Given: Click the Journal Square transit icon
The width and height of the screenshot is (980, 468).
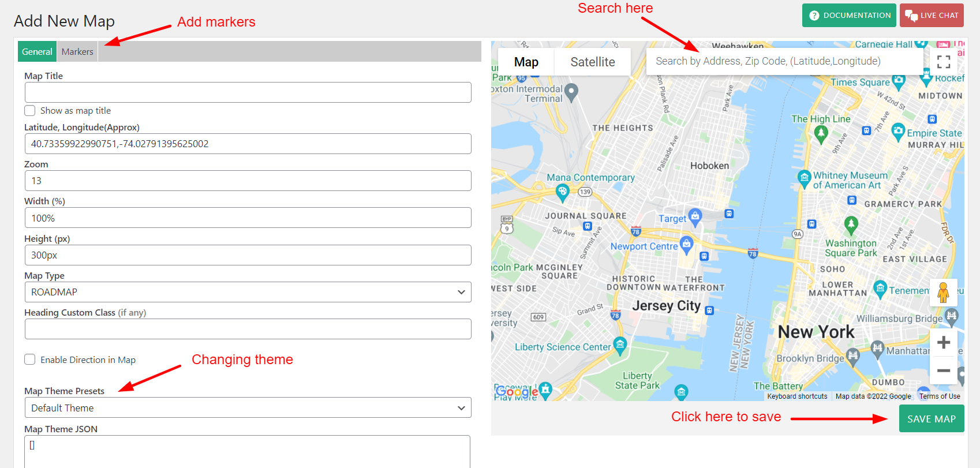Looking at the screenshot, I should (588, 226).
